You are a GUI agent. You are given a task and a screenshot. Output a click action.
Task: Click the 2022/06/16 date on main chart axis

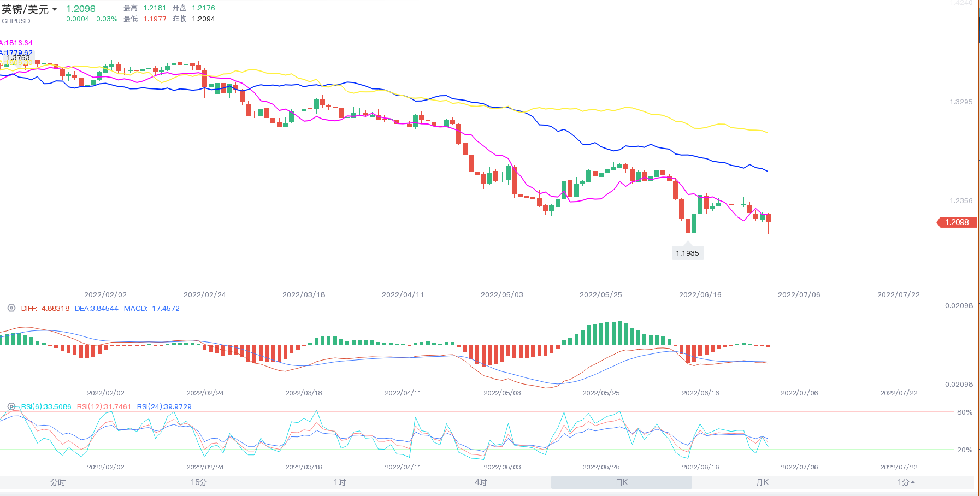click(700, 294)
